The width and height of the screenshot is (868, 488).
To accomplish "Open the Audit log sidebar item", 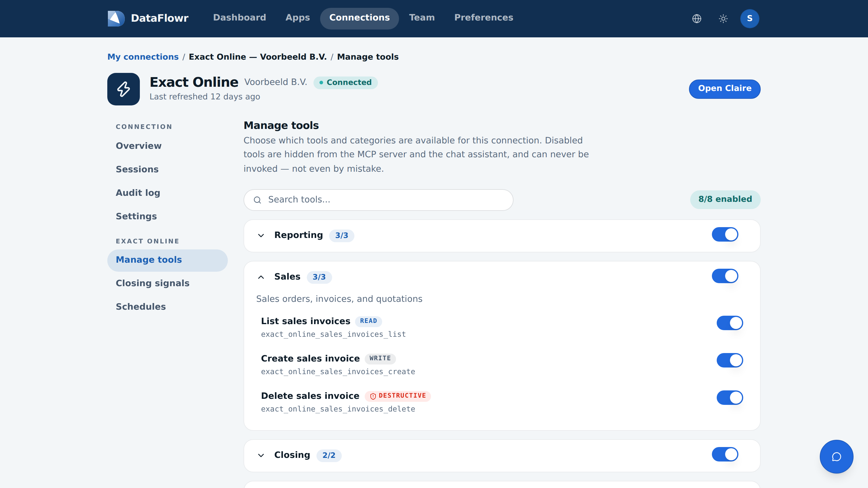I will (x=168, y=193).
